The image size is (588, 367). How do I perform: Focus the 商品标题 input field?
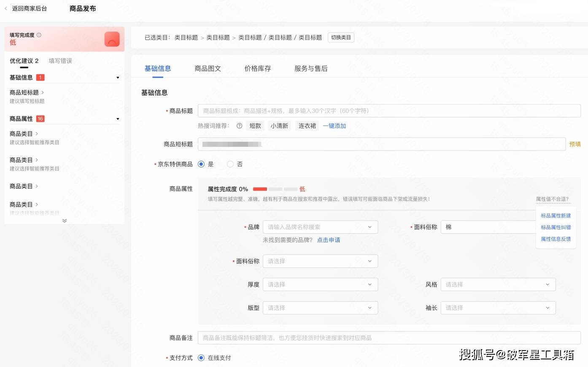pyautogui.click(x=389, y=111)
